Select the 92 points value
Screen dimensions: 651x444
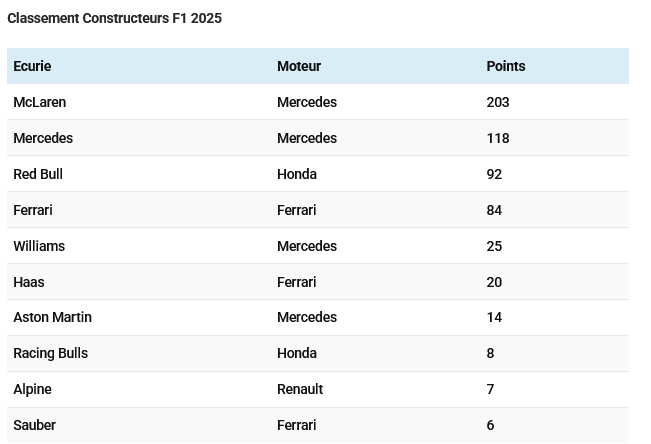494,174
